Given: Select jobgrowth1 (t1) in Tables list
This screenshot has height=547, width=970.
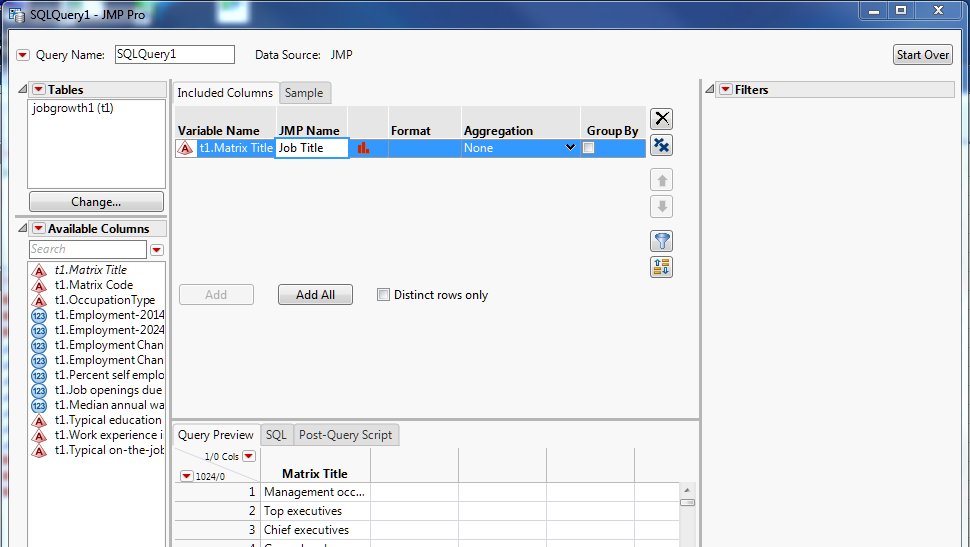Looking at the screenshot, I should [x=73, y=108].
